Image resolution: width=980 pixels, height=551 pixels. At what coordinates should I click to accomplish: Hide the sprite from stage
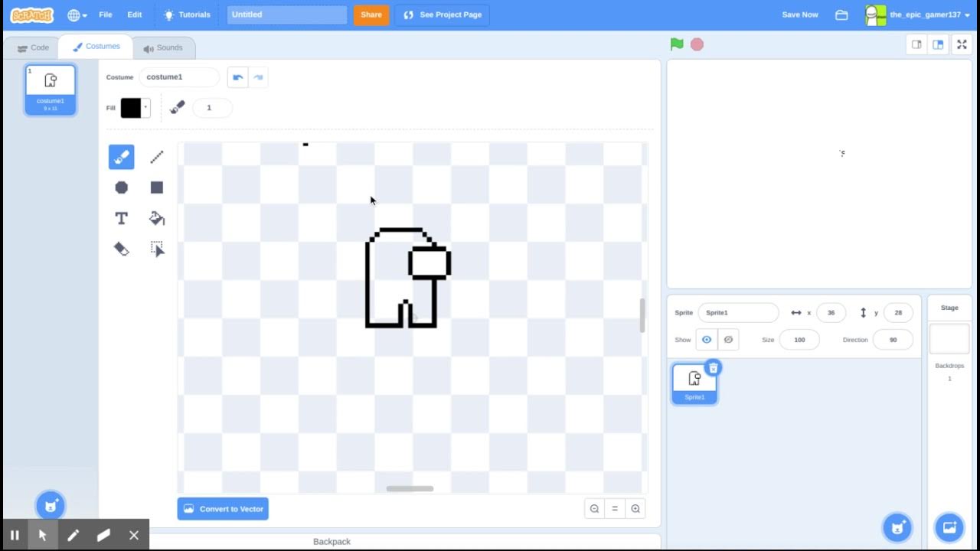pyautogui.click(x=728, y=340)
